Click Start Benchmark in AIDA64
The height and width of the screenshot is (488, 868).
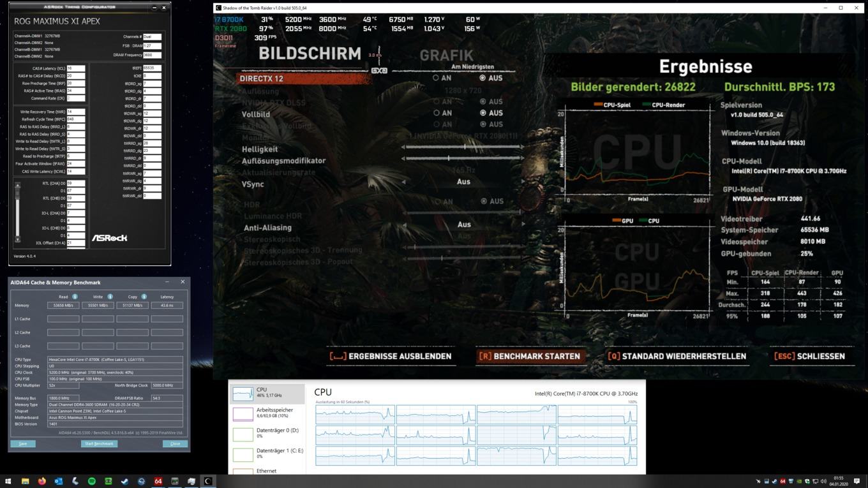click(99, 443)
